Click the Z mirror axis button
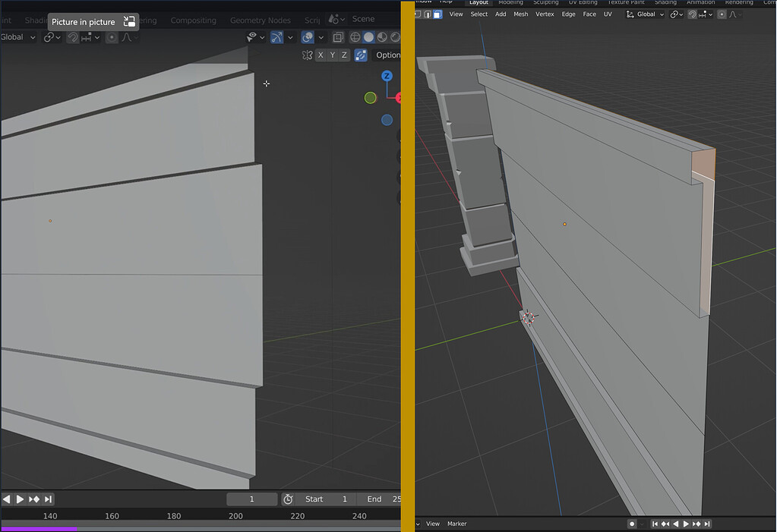The width and height of the screenshot is (777, 532). 344,55
